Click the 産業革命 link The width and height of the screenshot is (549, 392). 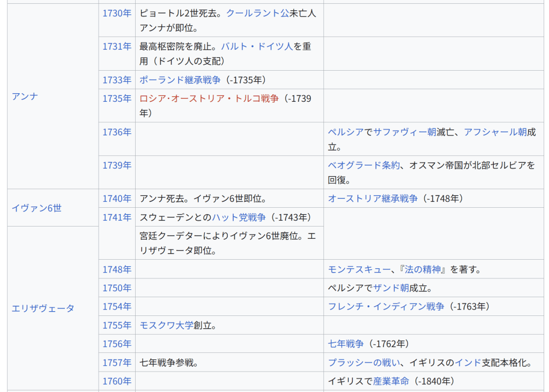click(391, 381)
